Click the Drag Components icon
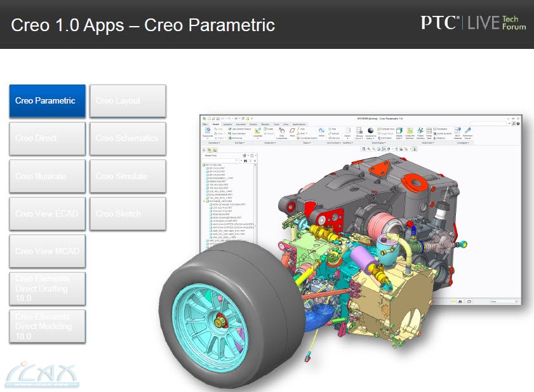The image size is (534, 392). pyautogui.click(x=282, y=130)
